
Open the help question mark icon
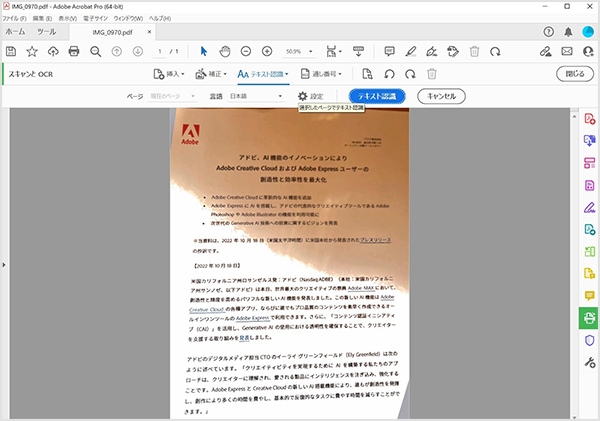(x=549, y=32)
